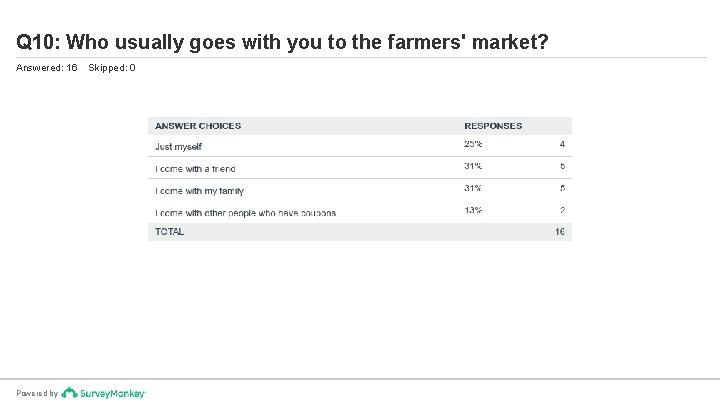
Task: Click the ANSWER CHOICES column header
Action: point(198,126)
